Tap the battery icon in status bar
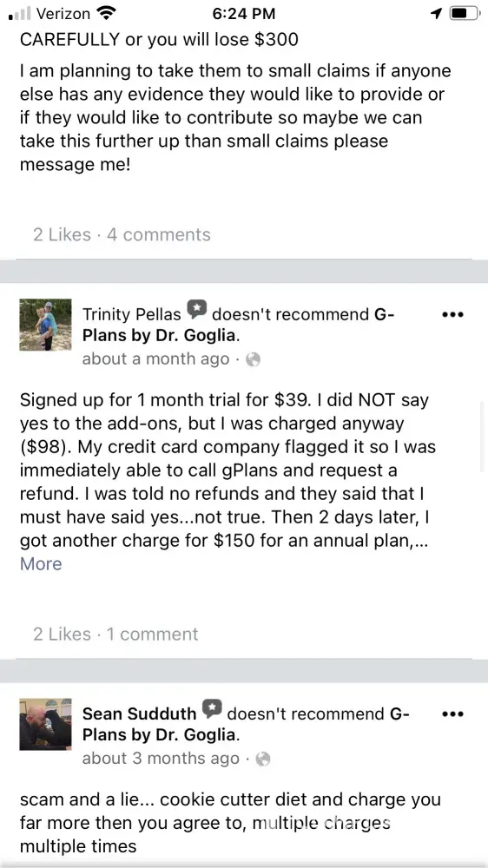Image resolution: width=488 pixels, height=868 pixels. (x=464, y=13)
